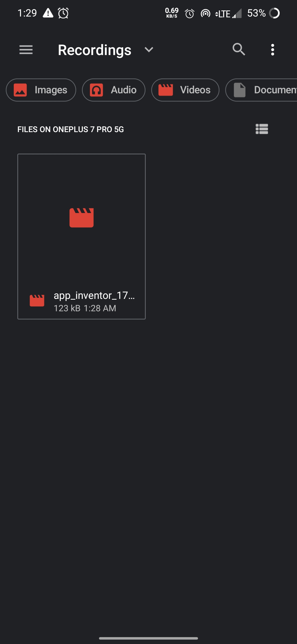Open the app_inventor video thumbnail preview

81,218
